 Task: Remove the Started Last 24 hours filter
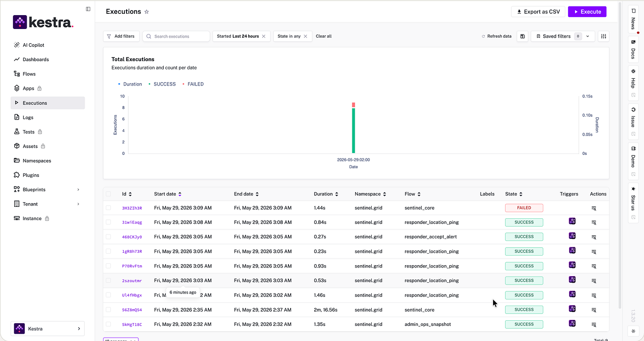[264, 36]
